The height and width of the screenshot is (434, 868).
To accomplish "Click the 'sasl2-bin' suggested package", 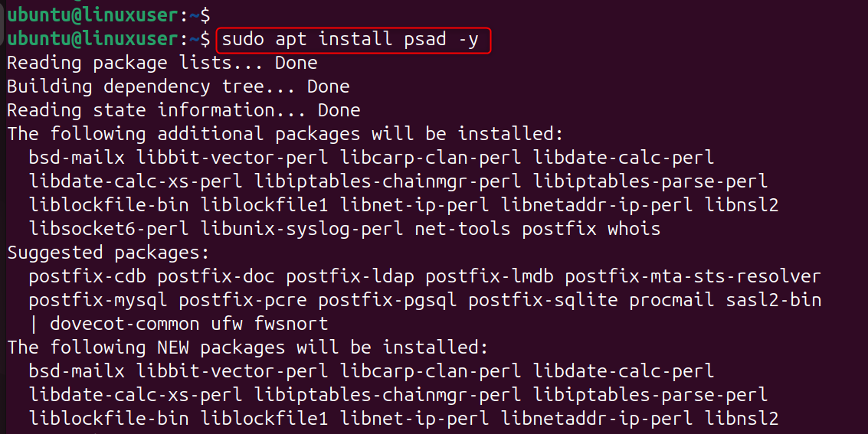I will click(773, 300).
